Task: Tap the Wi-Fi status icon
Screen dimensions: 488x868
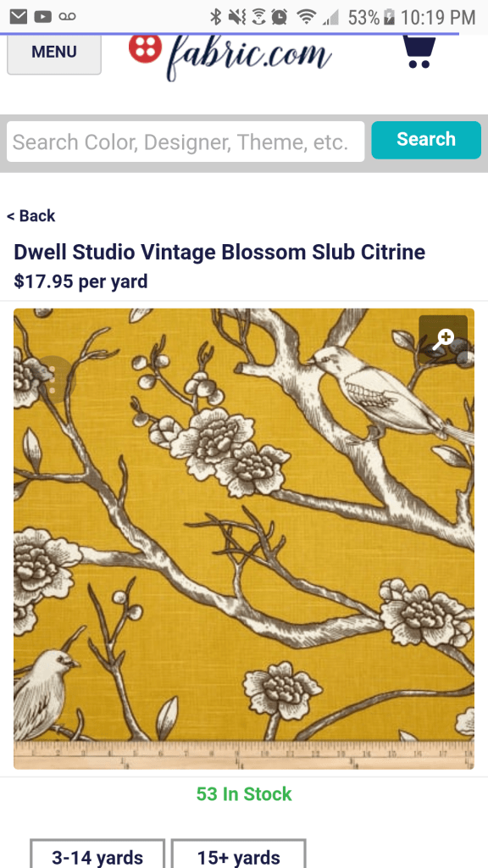Action: coord(305,17)
